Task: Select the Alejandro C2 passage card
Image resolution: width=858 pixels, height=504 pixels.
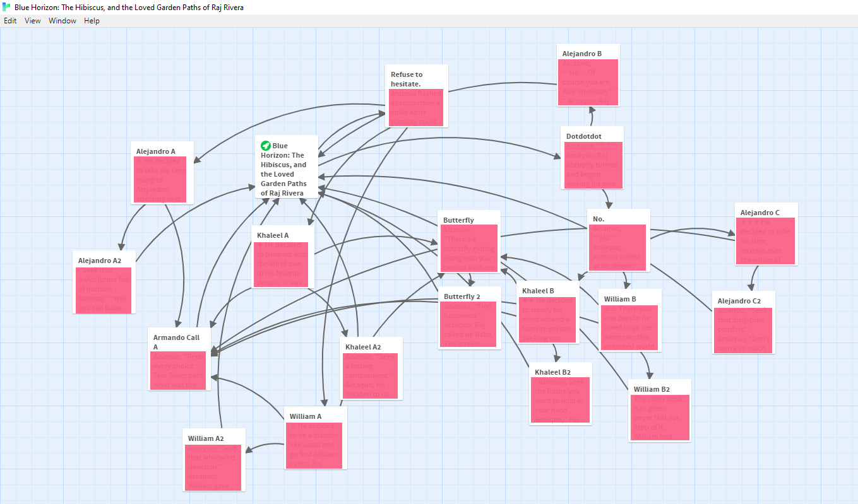Action: (744, 322)
